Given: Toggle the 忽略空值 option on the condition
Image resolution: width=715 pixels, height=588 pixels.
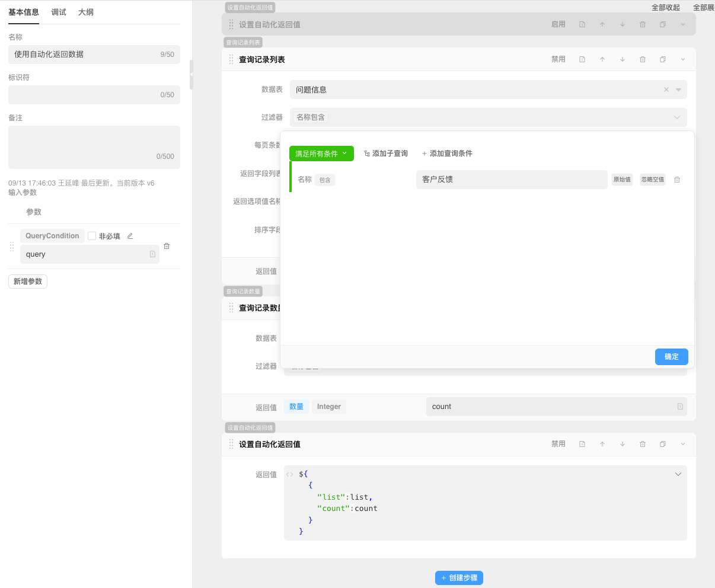Looking at the screenshot, I should pyautogui.click(x=653, y=180).
